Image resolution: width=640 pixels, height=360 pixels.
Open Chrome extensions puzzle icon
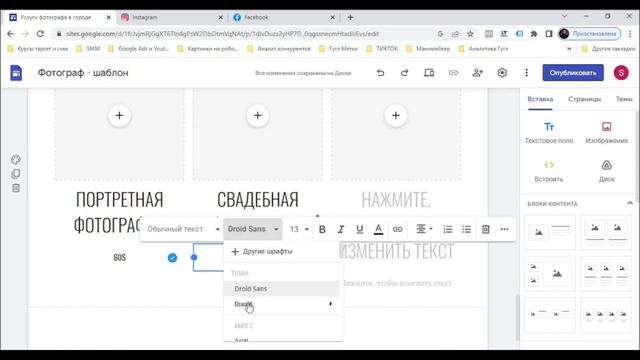point(534,34)
